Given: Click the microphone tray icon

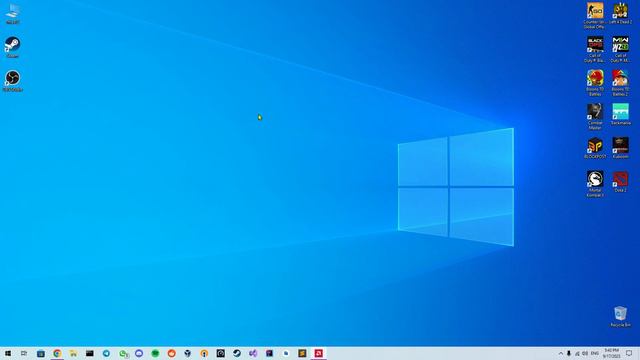Looking at the screenshot, I should click(569, 353).
